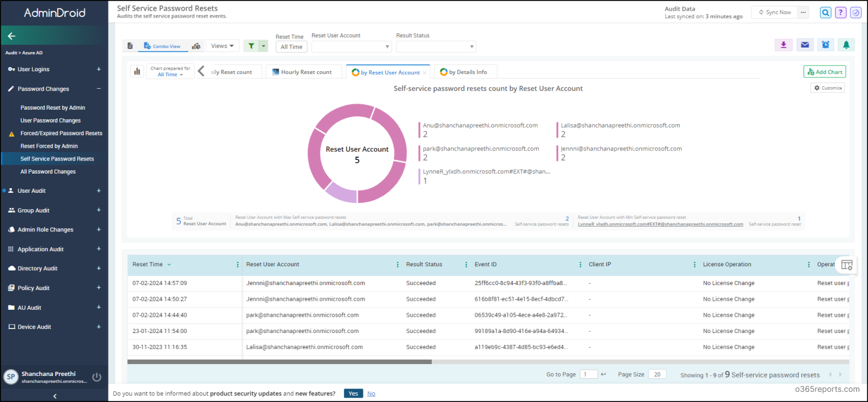Viewport: 868px width, 402px height.
Task: Sort by the Reset Time column header
Action: coord(147,265)
